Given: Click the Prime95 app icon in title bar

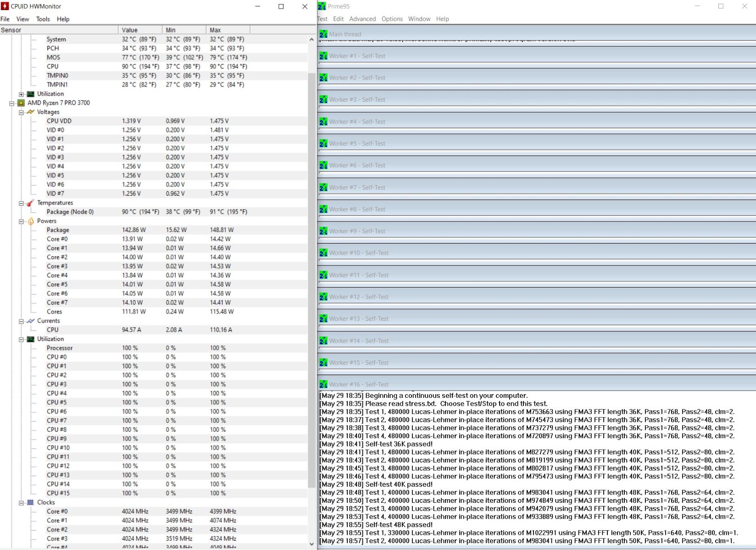Looking at the screenshot, I should click(322, 6).
